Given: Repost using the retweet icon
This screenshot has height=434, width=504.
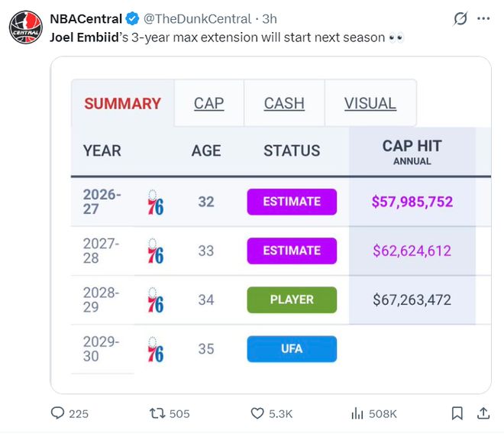Looking at the screenshot, I should pos(157,413).
